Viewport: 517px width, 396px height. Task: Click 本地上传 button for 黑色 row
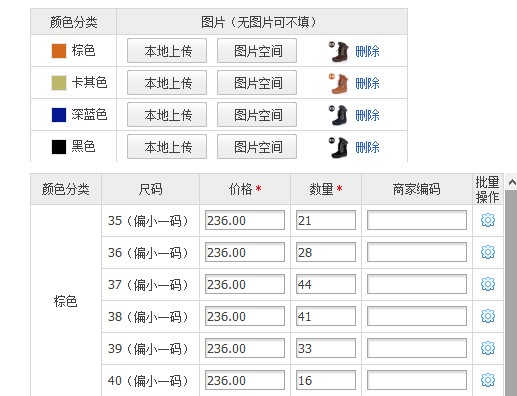point(167,147)
